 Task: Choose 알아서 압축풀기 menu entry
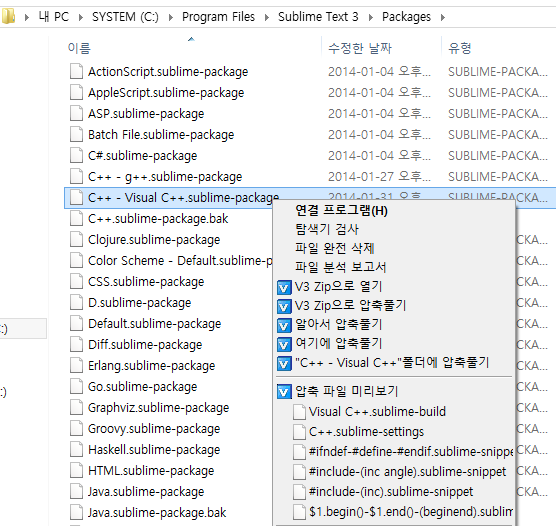338,324
